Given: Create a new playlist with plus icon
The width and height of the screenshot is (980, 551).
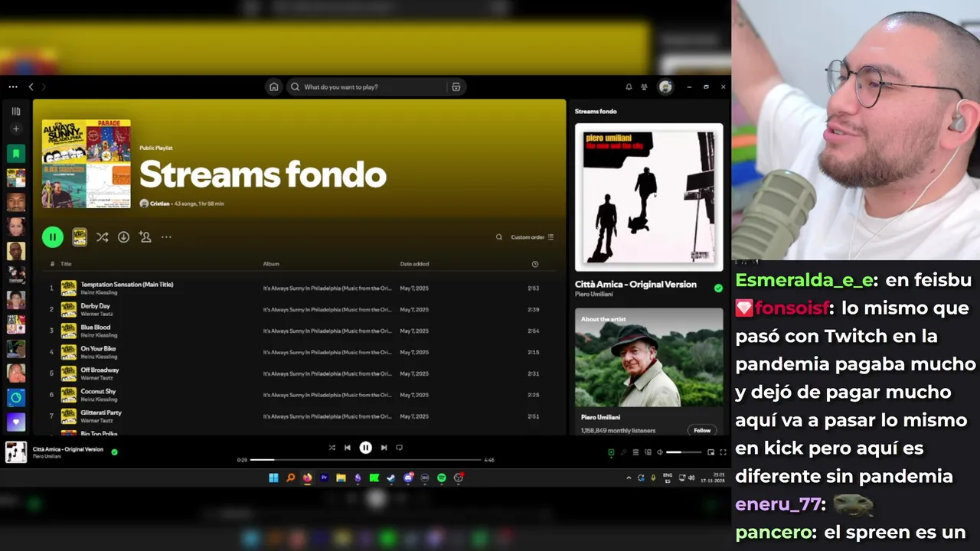Looking at the screenshot, I should 15,129.
